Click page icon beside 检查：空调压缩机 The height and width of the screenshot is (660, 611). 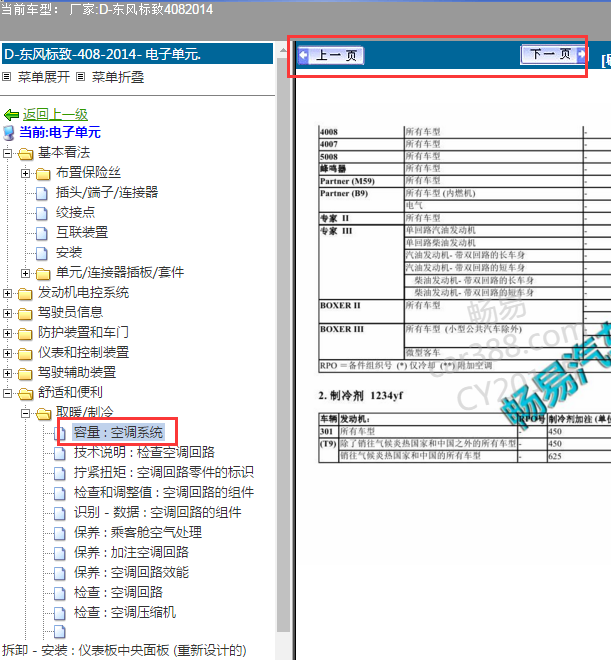coord(60,613)
